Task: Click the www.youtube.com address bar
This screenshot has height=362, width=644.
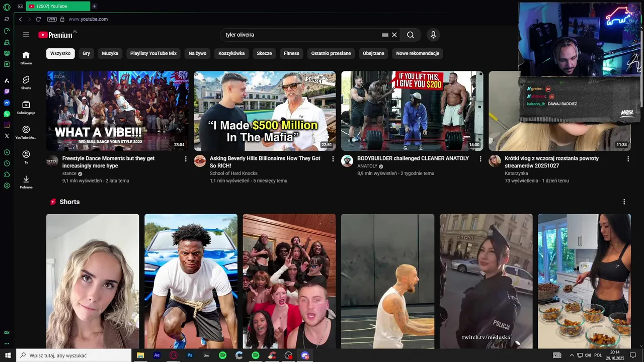Action: pos(88,19)
